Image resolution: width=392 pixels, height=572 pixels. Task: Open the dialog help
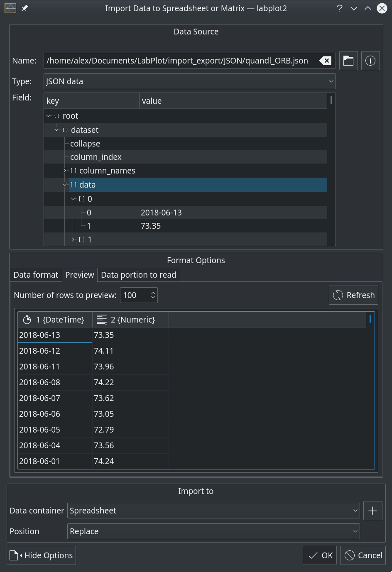(339, 8)
